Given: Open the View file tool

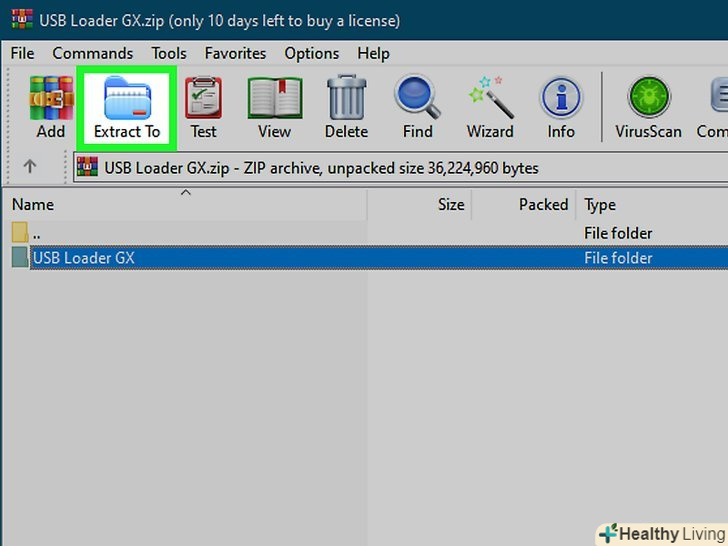Looking at the screenshot, I should pyautogui.click(x=274, y=107).
